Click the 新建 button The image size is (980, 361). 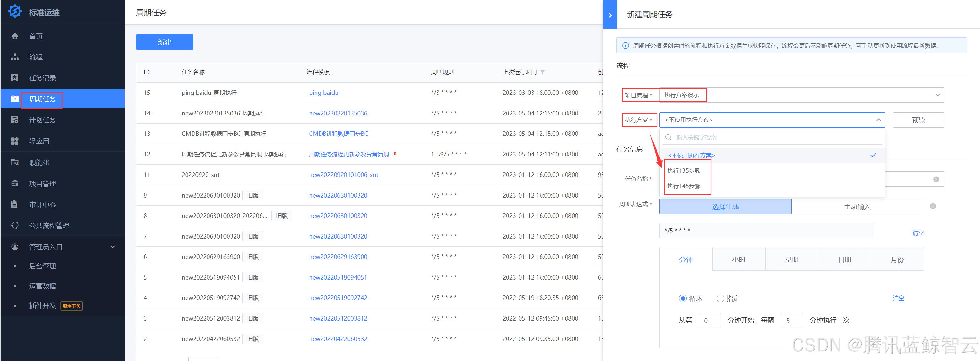[x=164, y=42]
